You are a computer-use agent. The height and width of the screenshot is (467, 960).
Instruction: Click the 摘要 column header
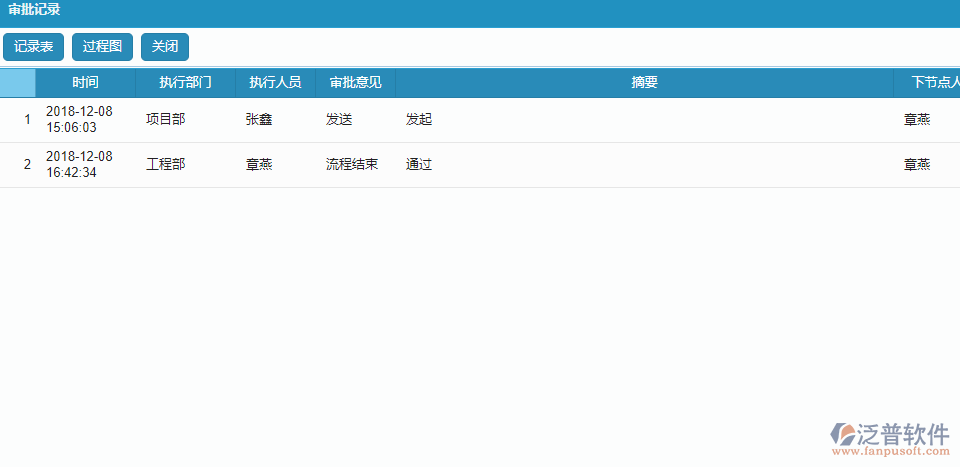[x=644, y=83]
